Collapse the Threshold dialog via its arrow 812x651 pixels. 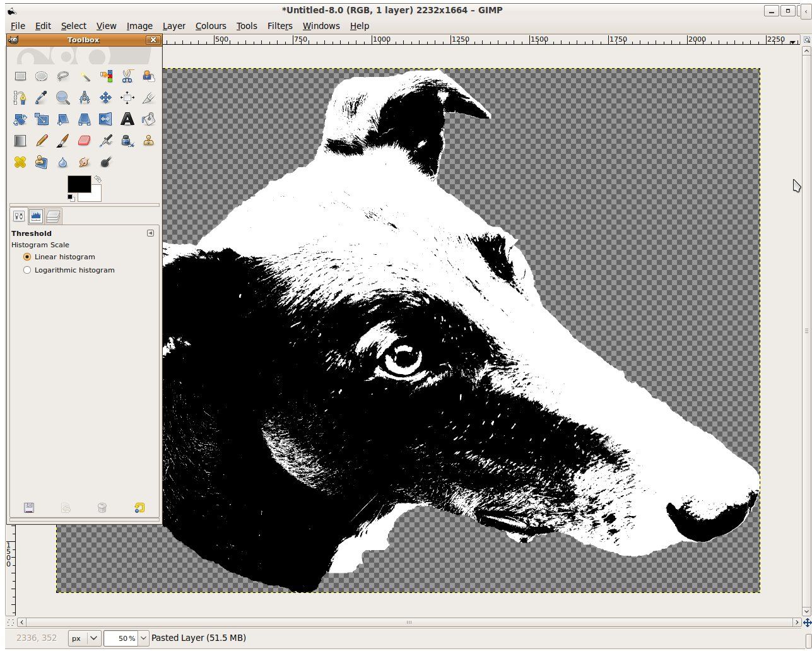pos(150,233)
